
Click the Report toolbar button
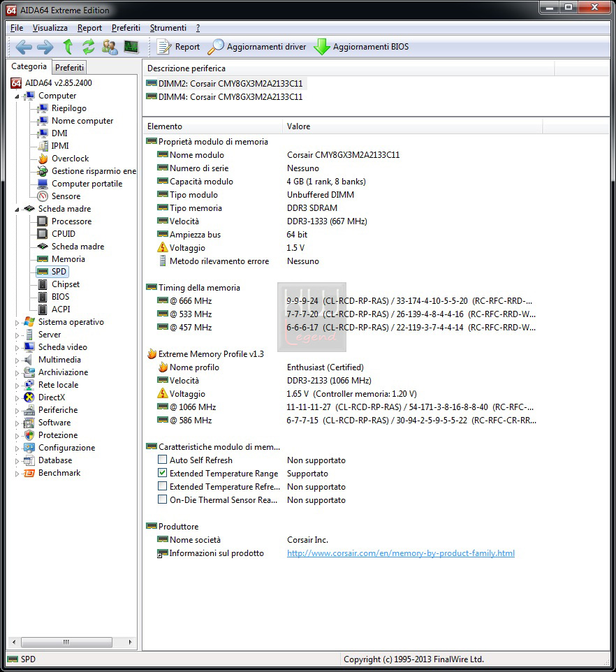(x=178, y=47)
